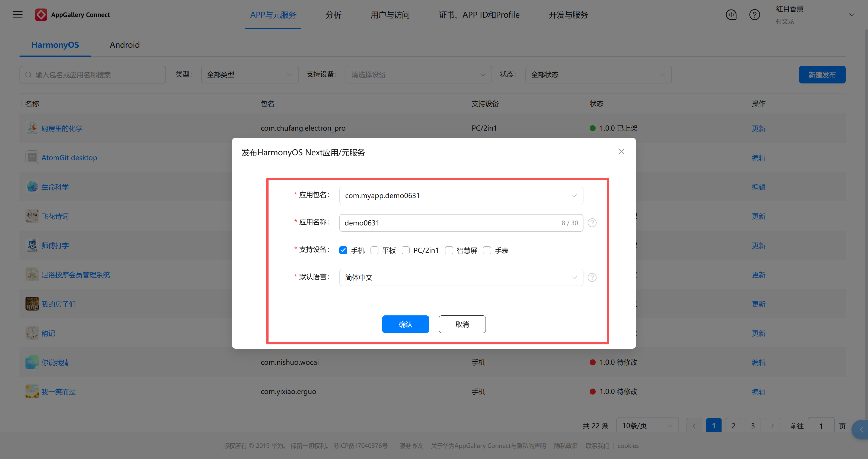Click the 取消 button
Viewport: 868px width, 459px height.
pos(462,324)
